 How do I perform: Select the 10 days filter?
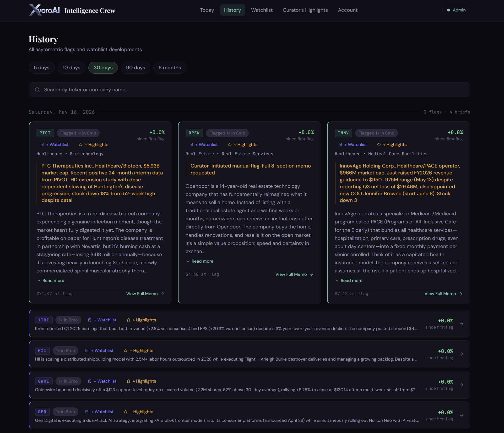pos(71,68)
